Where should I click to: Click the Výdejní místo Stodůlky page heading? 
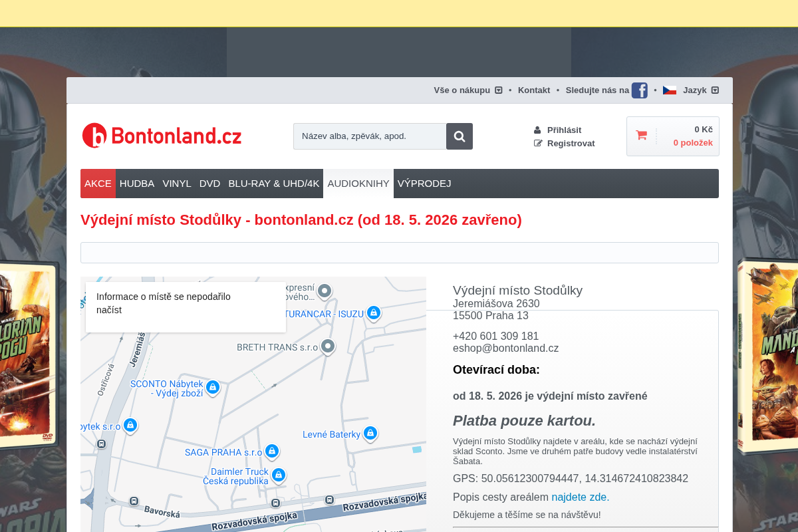301,220
